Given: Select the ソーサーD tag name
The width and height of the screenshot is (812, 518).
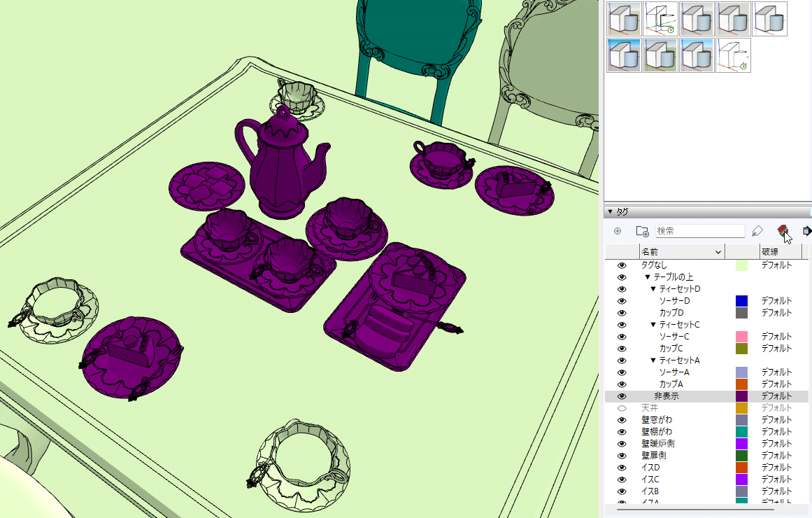Looking at the screenshot, I should tap(674, 301).
